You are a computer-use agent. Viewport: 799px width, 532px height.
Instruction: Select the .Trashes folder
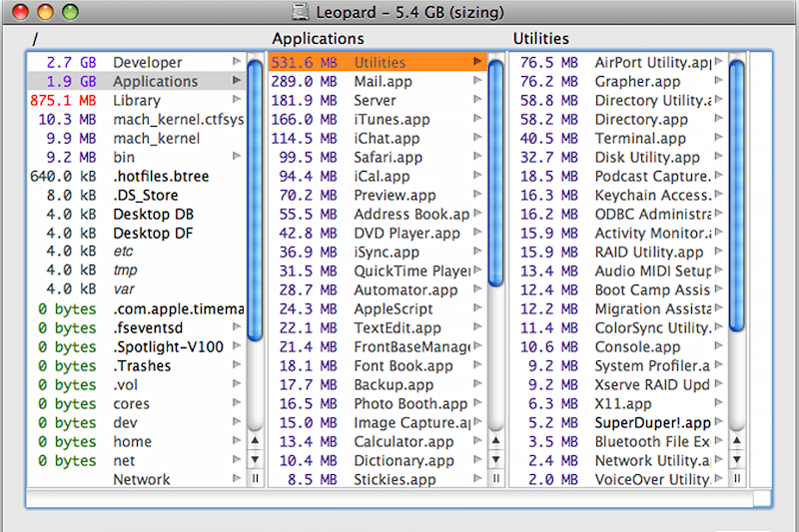137,365
